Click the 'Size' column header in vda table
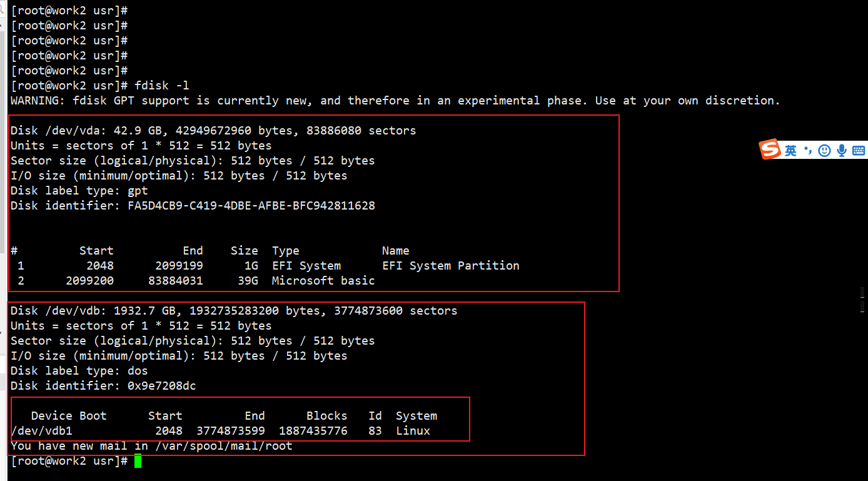The height and width of the screenshot is (481, 868). click(x=245, y=251)
